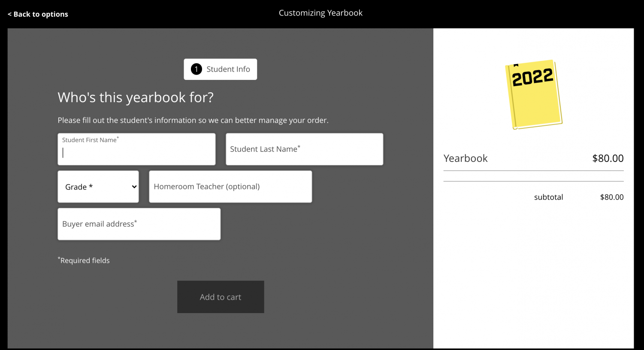This screenshot has height=350, width=644.
Task: Click the Student Last Name field
Action: [x=305, y=149]
